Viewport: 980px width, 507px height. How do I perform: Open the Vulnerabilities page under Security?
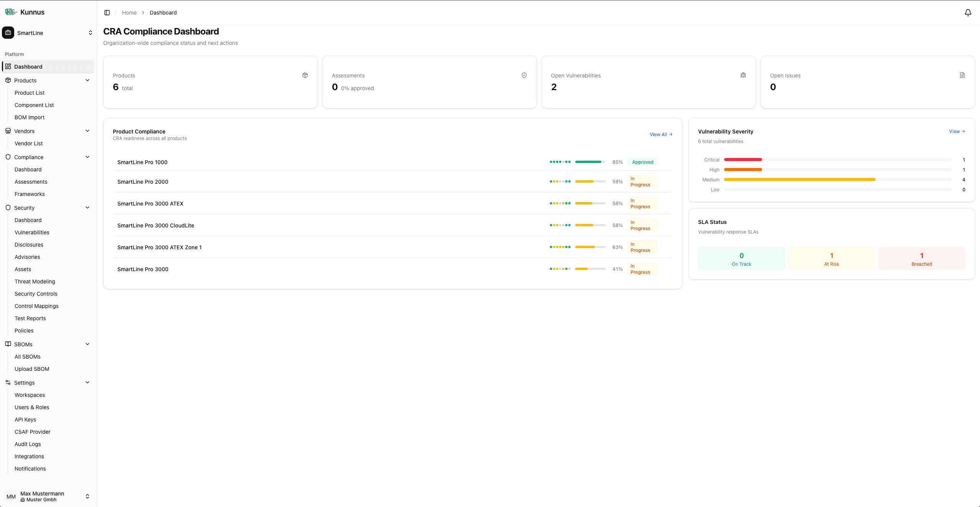click(x=32, y=232)
